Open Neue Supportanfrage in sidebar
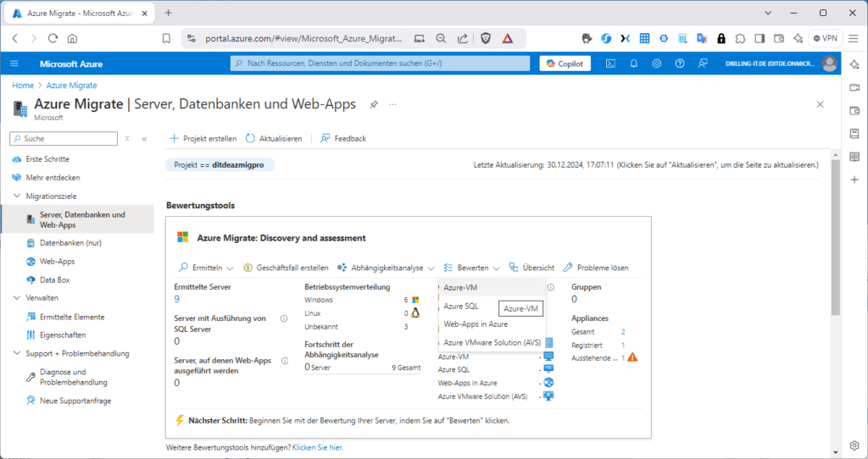This screenshot has height=459, width=868. tap(77, 401)
